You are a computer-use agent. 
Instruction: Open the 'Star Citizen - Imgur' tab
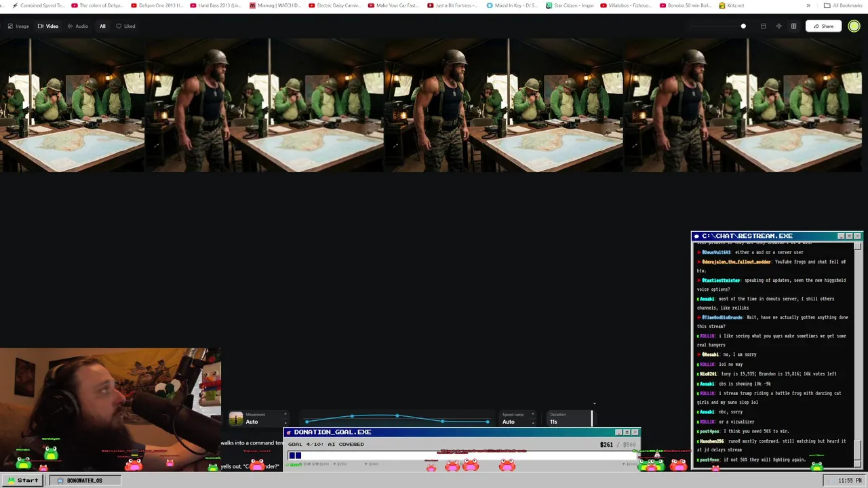coord(570,5)
